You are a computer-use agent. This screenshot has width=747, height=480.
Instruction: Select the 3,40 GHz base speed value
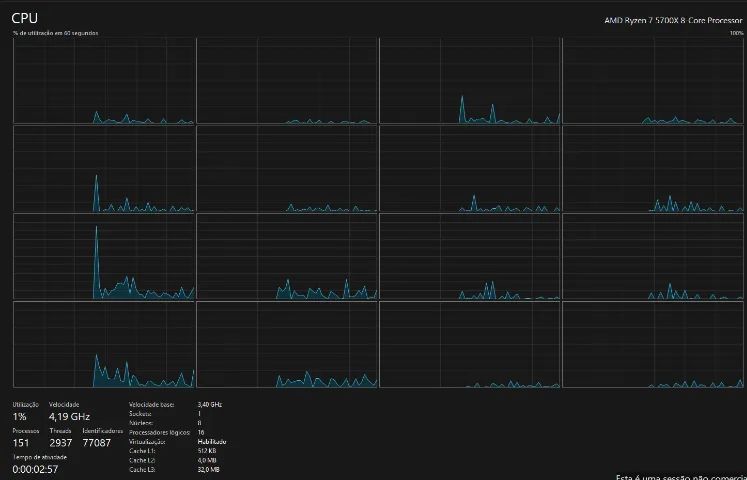click(x=210, y=404)
